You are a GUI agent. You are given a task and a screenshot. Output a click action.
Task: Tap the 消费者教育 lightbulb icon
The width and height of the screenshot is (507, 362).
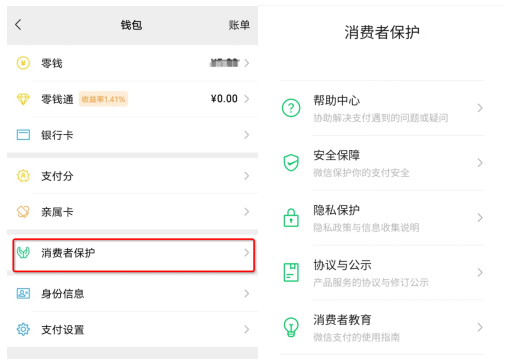coord(291,327)
